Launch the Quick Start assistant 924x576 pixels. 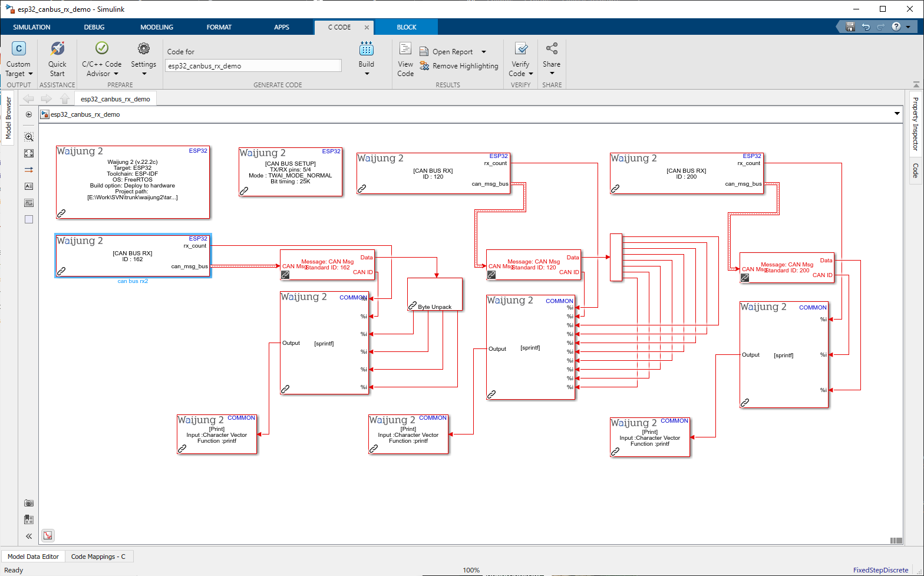pyautogui.click(x=57, y=49)
